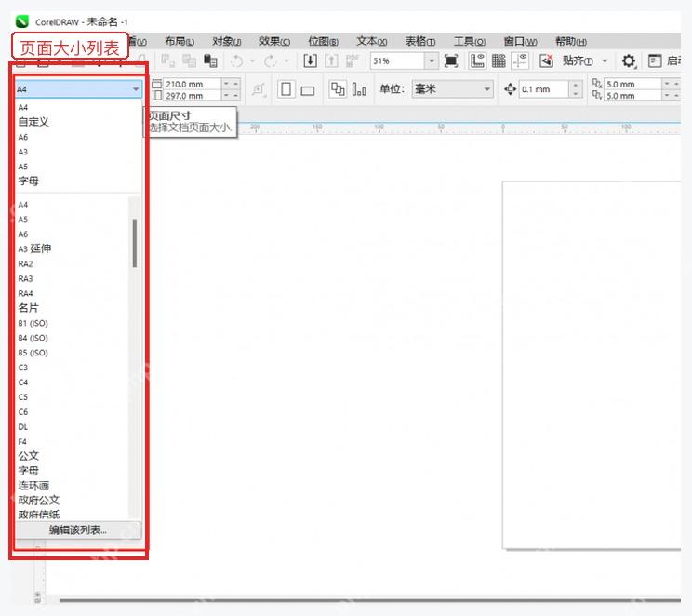The width and height of the screenshot is (692, 616).
Task: Expand the dropdown arrow next to 贴齐
Action: tap(605, 60)
